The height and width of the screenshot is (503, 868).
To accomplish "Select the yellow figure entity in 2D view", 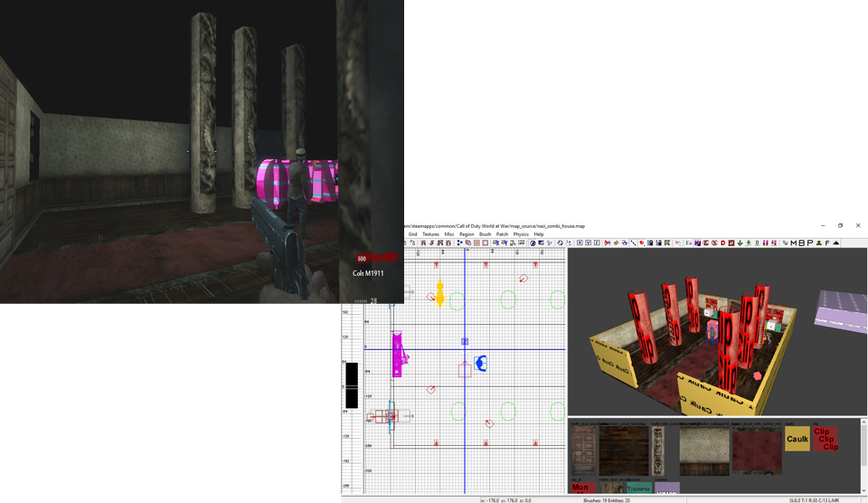I will coord(440,293).
